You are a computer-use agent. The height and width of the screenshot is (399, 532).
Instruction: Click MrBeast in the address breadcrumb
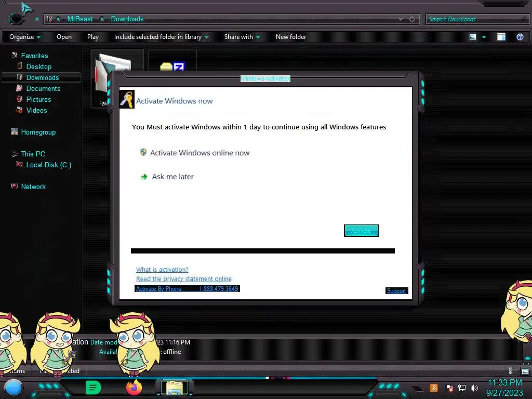tap(79, 19)
